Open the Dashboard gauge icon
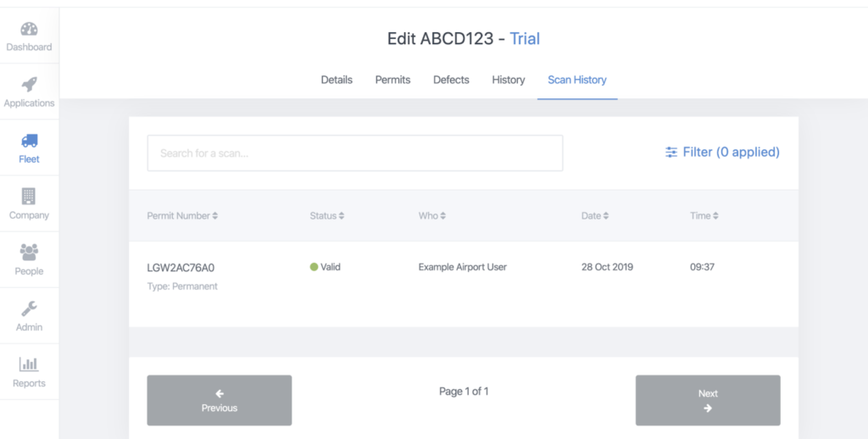This screenshot has height=439, width=868. click(x=29, y=29)
